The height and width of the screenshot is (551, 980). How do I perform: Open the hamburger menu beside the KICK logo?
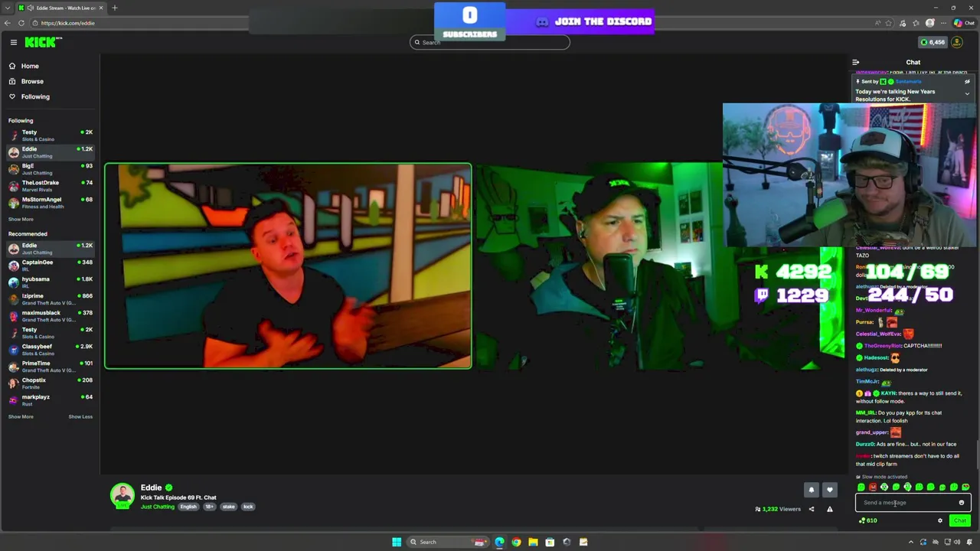pos(13,42)
